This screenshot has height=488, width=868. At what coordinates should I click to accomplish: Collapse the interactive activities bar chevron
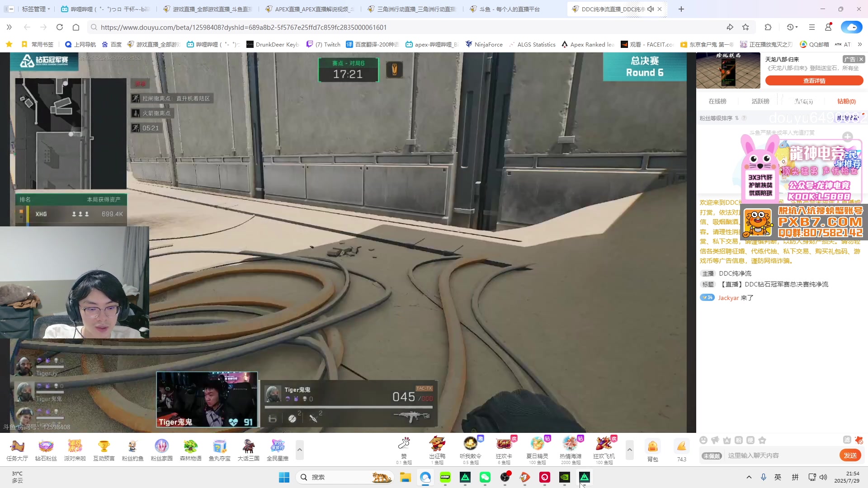[x=300, y=450]
